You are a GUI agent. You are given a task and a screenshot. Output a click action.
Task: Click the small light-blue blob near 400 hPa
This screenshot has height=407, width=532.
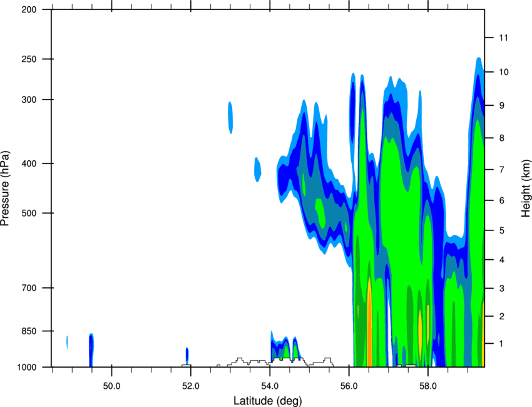pos(258,170)
